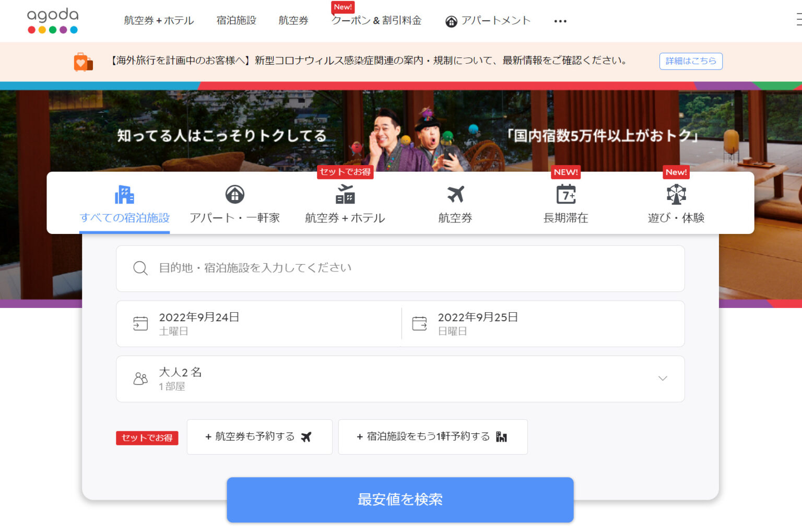Choose the 航空券＋ホテル combined booking icon
The height and width of the screenshot is (532, 802).
coord(344,194)
